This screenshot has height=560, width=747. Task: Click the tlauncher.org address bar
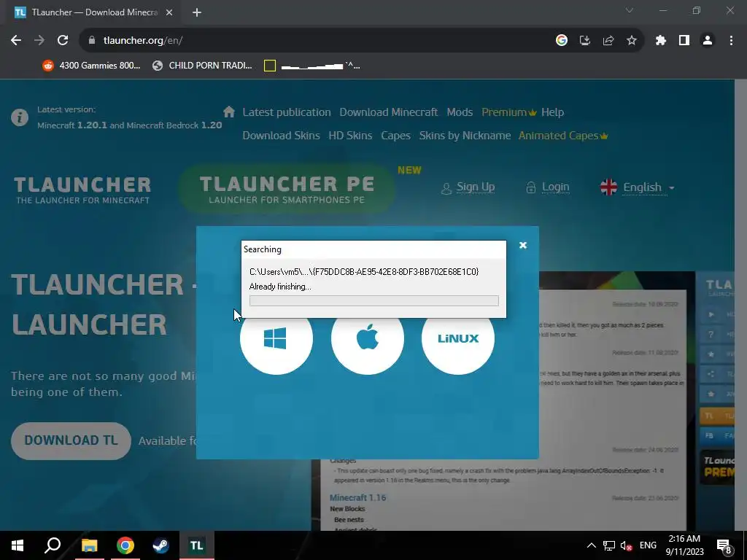click(x=314, y=41)
